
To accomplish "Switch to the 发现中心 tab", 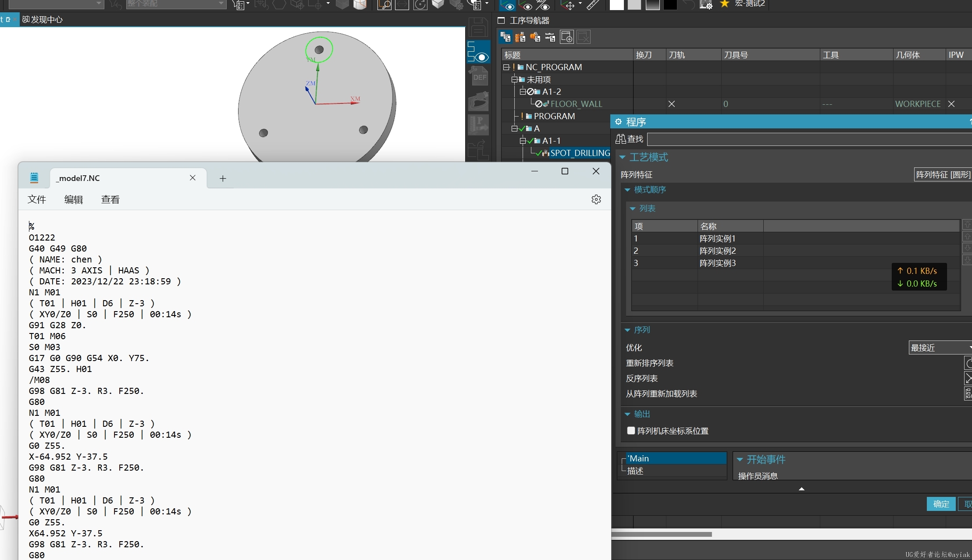I will pyautogui.click(x=42, y=19).
